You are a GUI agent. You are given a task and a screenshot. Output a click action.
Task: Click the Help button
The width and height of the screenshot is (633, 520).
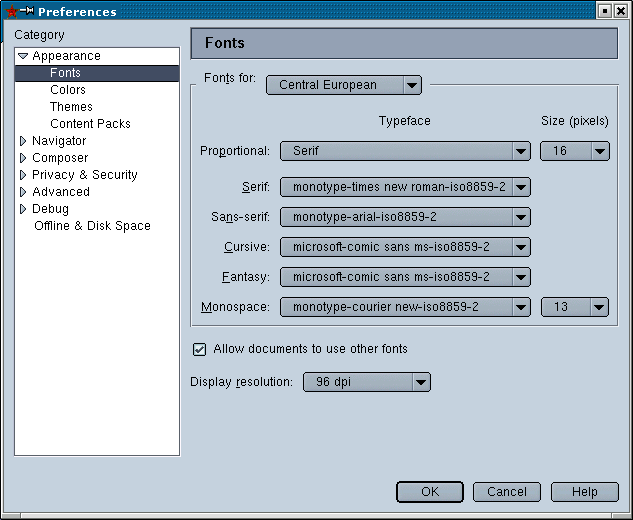click(x=585, y=492)
